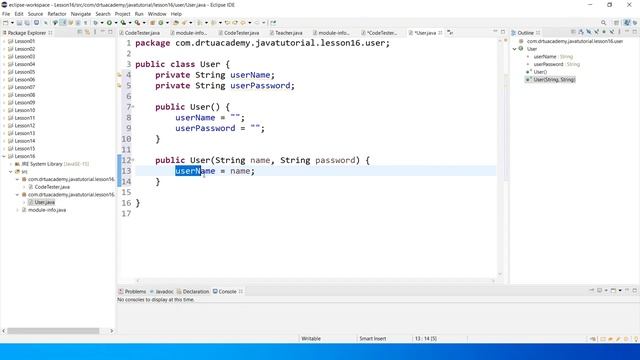Viewport: 640px width, 360px height.
Task: Collapse the Lesson16 project node
Action: pos(4,156)
